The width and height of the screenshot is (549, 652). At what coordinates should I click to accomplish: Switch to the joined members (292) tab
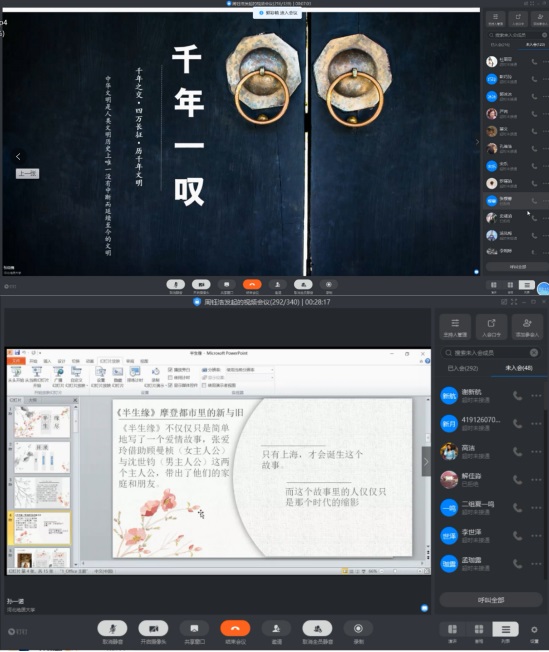(x=462, y=368)
